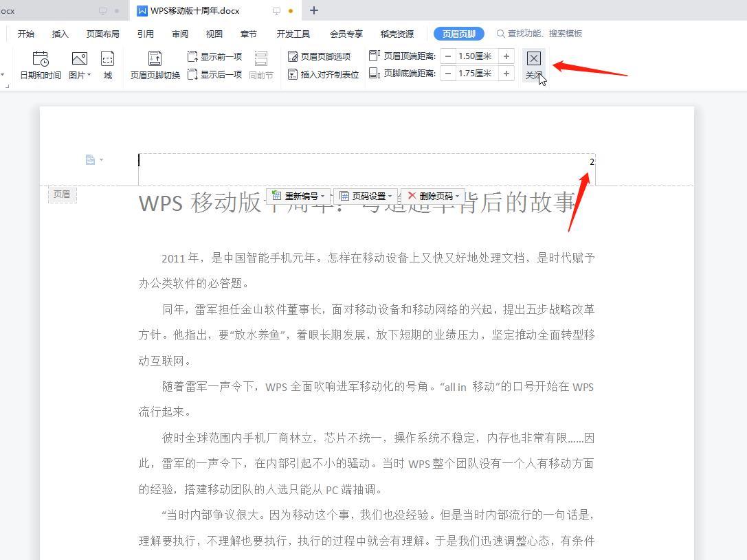Increase header top distance (1.50厘米)
747x560 pixels.
coord(506,56)
